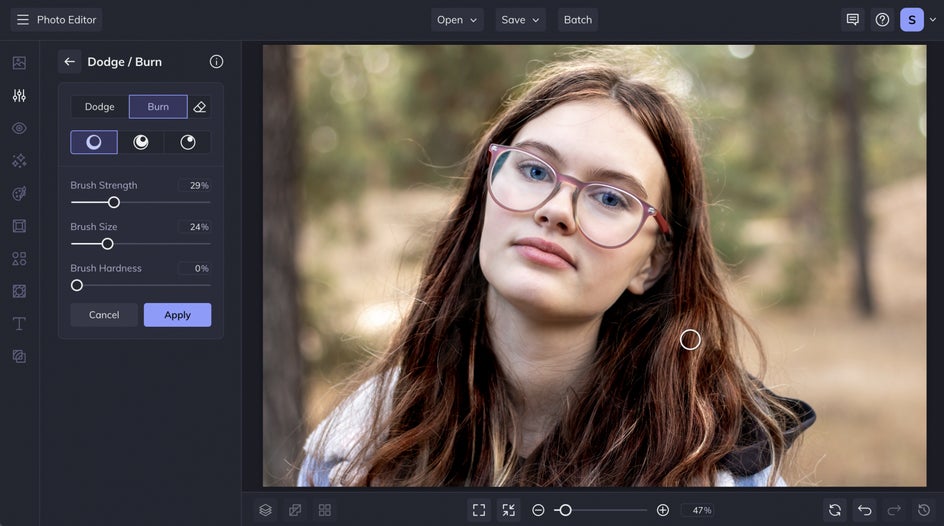Click the zoom out minus icon
The width and height of the screenshot is (944, 526).
538,510
